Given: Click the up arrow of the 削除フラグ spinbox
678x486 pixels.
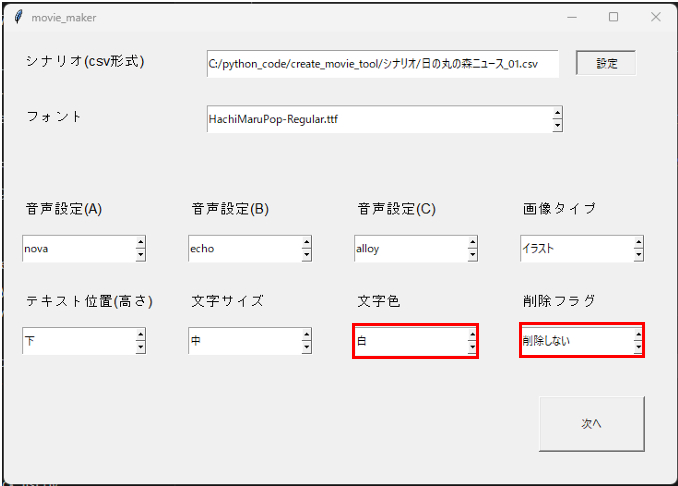Looking at the screenshot, I should (639, 335).
